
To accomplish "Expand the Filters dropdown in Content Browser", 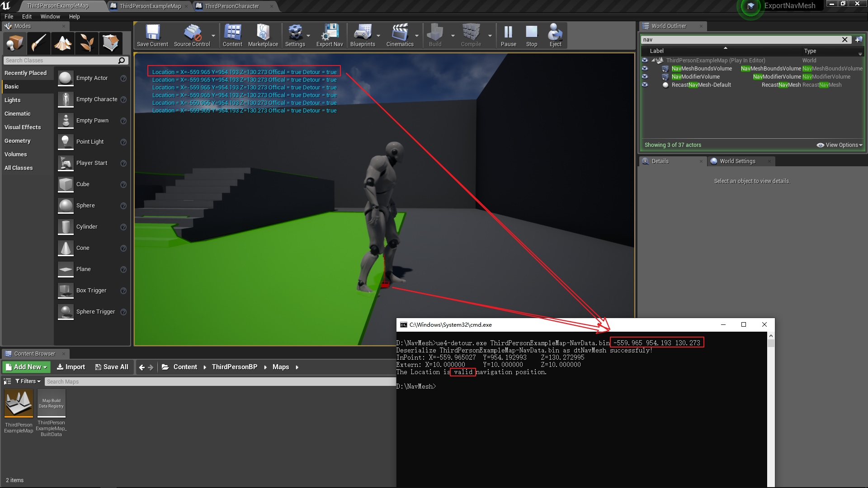I will 28,381.
